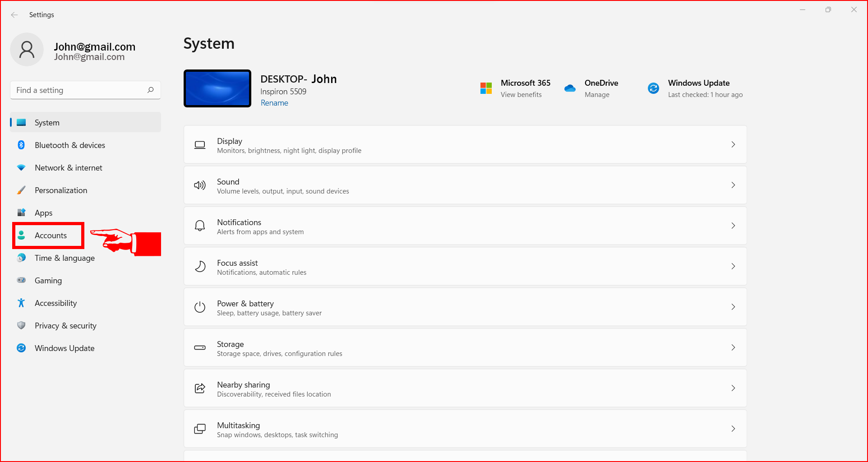The width and height of the screenshot is (868, 462).
Task: Open View benefits for Microsoft 365
Action: point(521,94)
